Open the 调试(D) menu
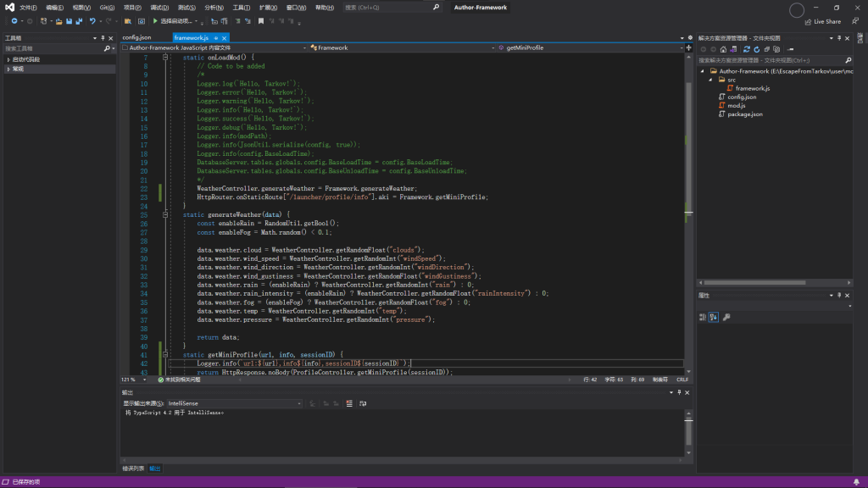868x488 pixels. pyautogui.click(x=159, y=8)
